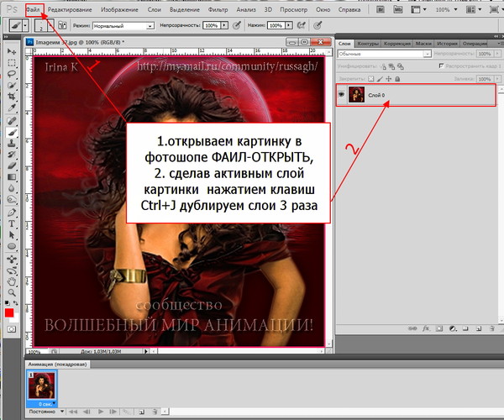Select the Crop tool

point(12,96)
